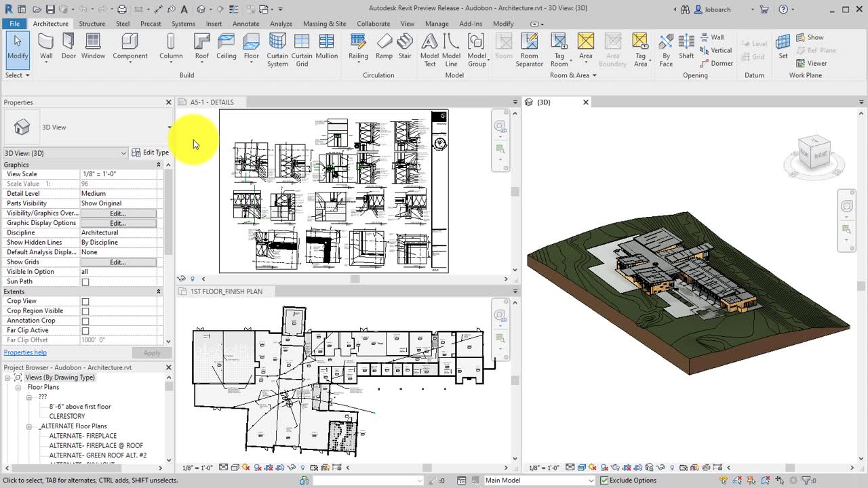Collapse the _ALTERNATE Floor Plans node
The image size is (868, 488).
[29, 427]
